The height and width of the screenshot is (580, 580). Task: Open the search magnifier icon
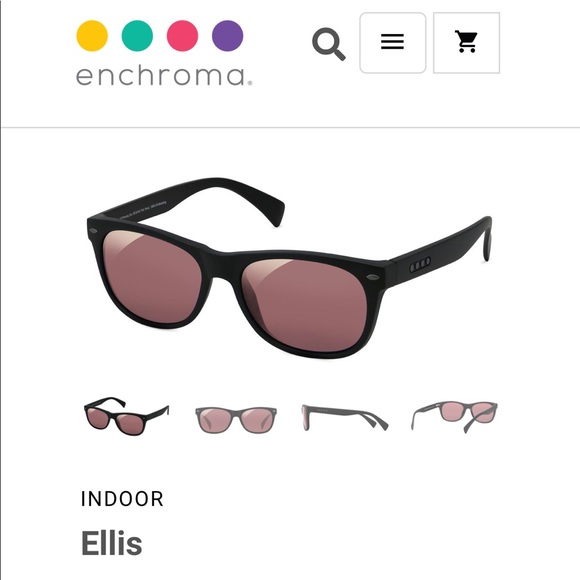coord(329,44)
